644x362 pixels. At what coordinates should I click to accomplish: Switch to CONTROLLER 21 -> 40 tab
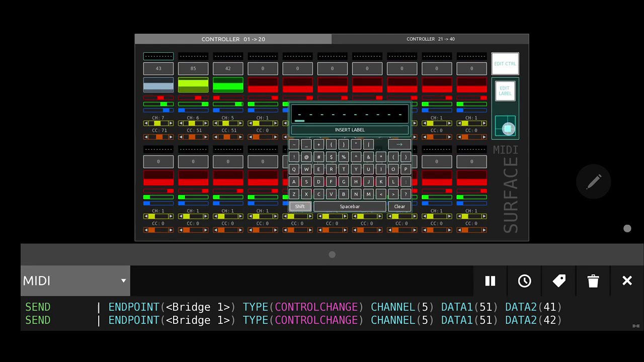(x=430, y=39)
